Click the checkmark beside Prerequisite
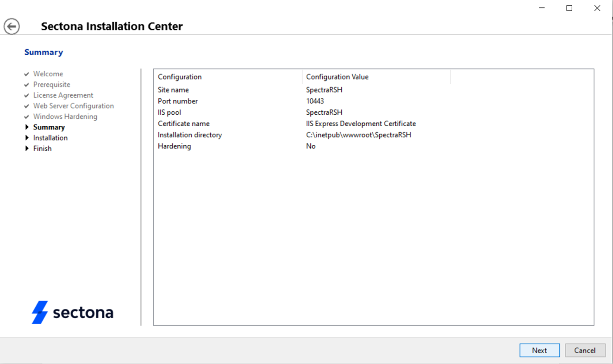 coord(27,85)
